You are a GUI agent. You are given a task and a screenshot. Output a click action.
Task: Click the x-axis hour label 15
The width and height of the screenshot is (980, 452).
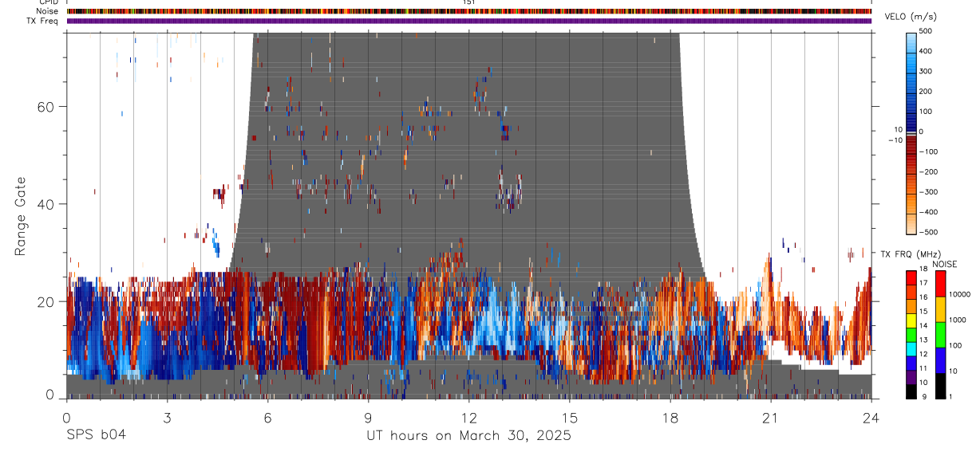point(569,417)
